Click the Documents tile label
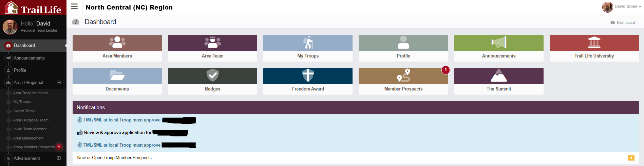 [117, 89]
